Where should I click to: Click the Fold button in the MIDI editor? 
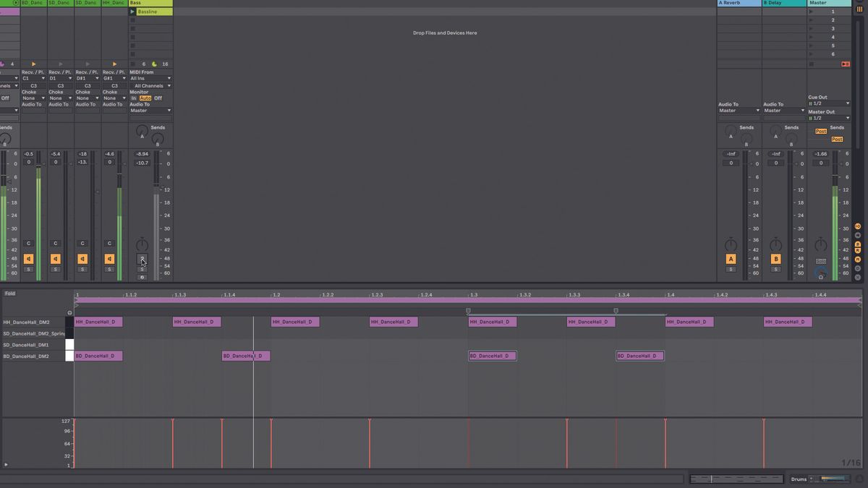pyautogui.click(x=10, y=294)
